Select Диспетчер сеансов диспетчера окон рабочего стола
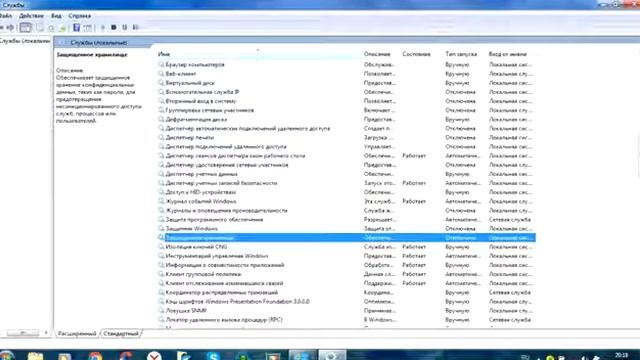Screen dimensions: 640x360 (346, 156)
